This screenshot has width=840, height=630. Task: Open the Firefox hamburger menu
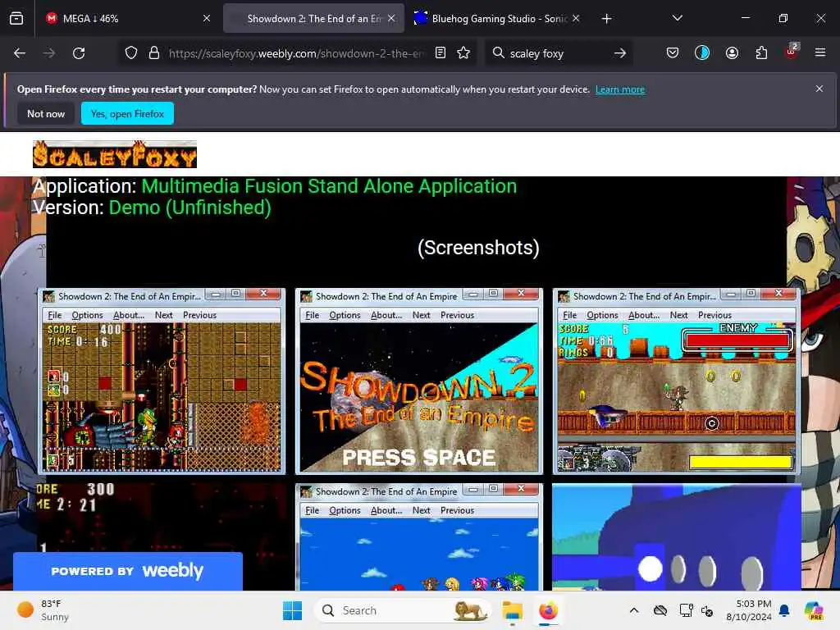(x=820, y=52)
